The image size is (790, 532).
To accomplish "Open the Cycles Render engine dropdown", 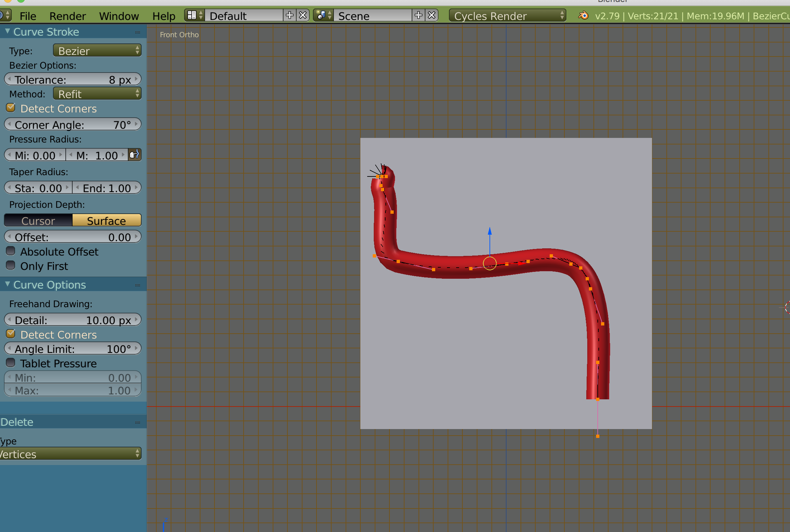I will tap(507, 16).
